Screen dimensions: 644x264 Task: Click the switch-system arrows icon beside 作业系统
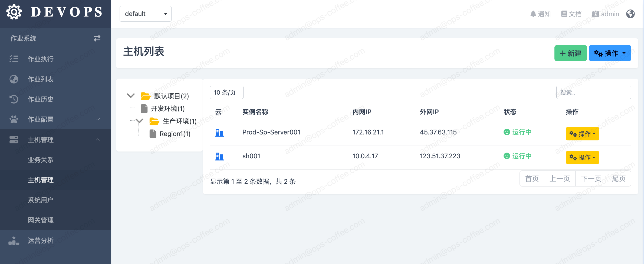pos(97,38)
